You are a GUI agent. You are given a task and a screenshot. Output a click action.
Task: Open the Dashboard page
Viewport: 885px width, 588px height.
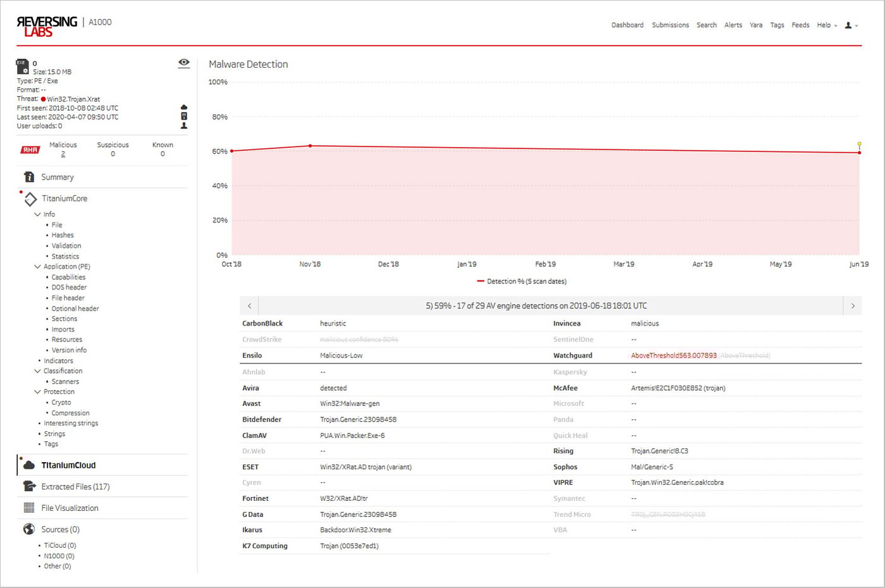[x=627, y=25]
